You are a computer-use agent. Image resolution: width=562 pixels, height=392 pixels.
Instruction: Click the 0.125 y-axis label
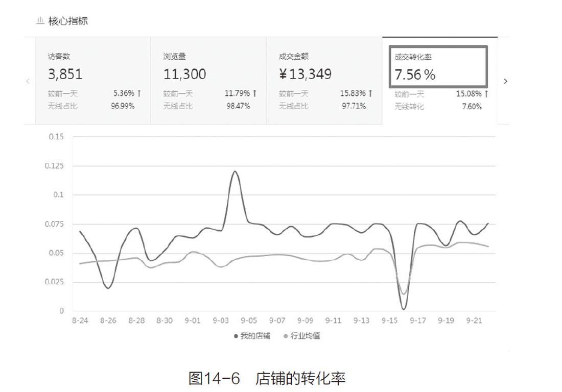pos(54,166)
